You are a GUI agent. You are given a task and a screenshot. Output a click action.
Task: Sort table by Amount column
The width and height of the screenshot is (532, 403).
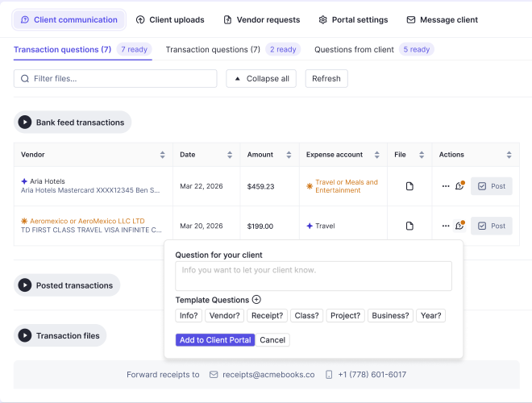289,155
